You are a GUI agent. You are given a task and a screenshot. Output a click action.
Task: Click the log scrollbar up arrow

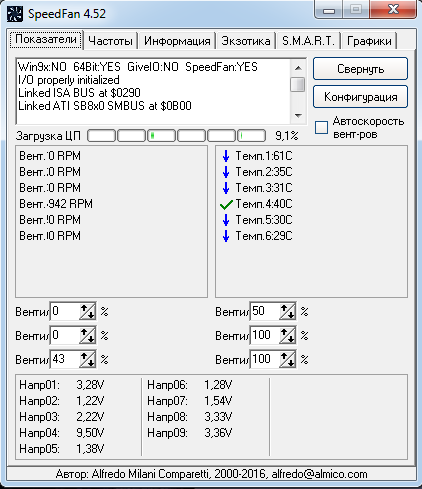[298, 68]
